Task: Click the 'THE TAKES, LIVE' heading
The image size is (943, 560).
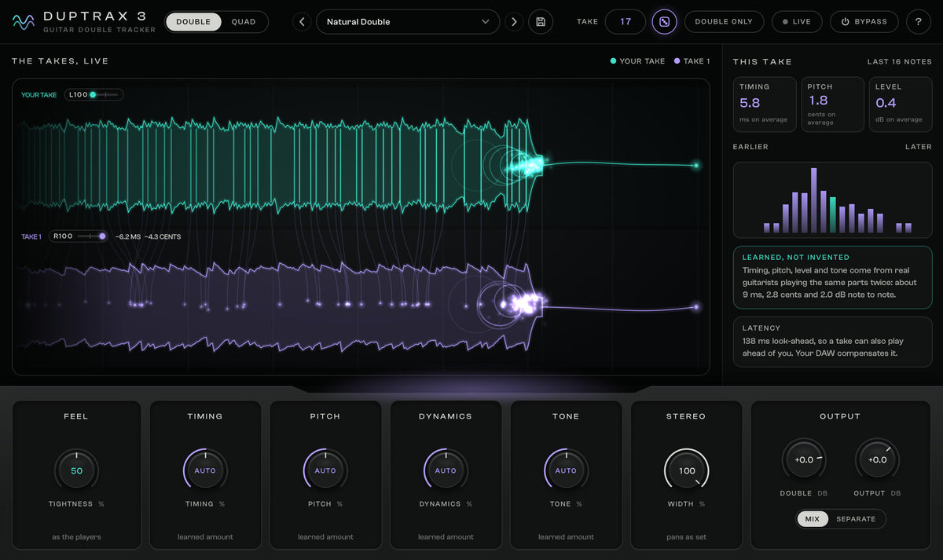Action: 61,61
